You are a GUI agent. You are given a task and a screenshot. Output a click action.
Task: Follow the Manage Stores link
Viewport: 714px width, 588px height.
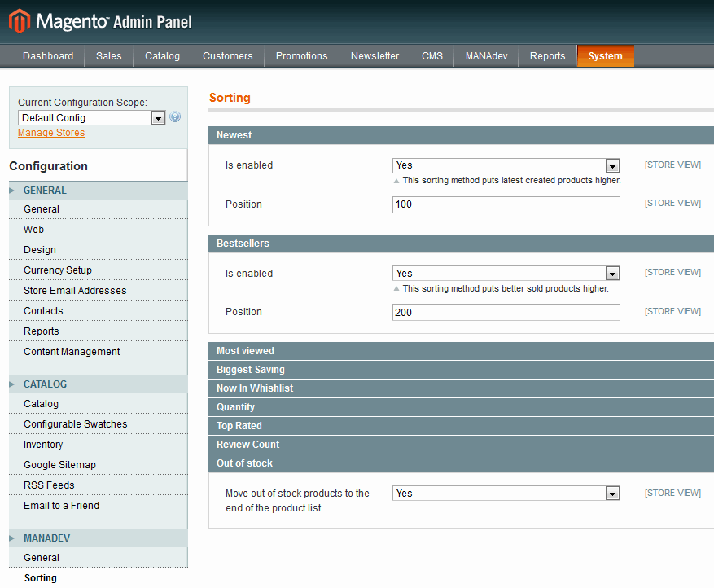[51, 133]
